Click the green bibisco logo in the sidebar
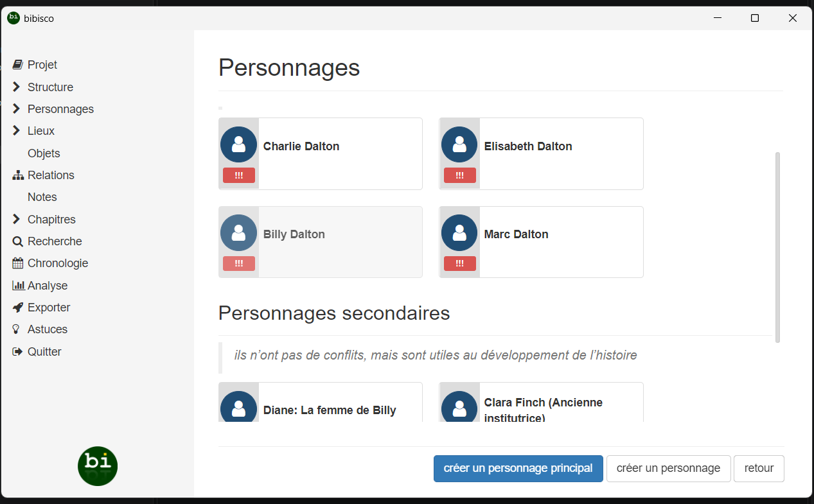 98,466
